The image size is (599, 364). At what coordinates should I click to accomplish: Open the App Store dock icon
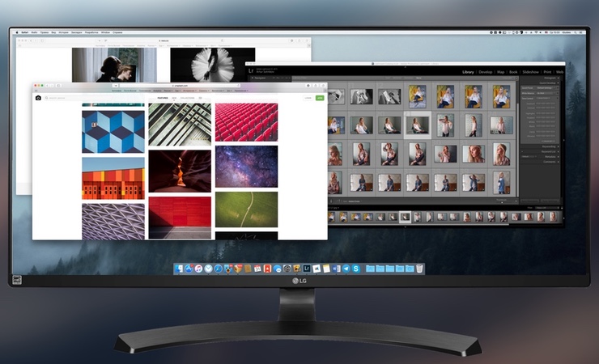(x=189, y=269)
